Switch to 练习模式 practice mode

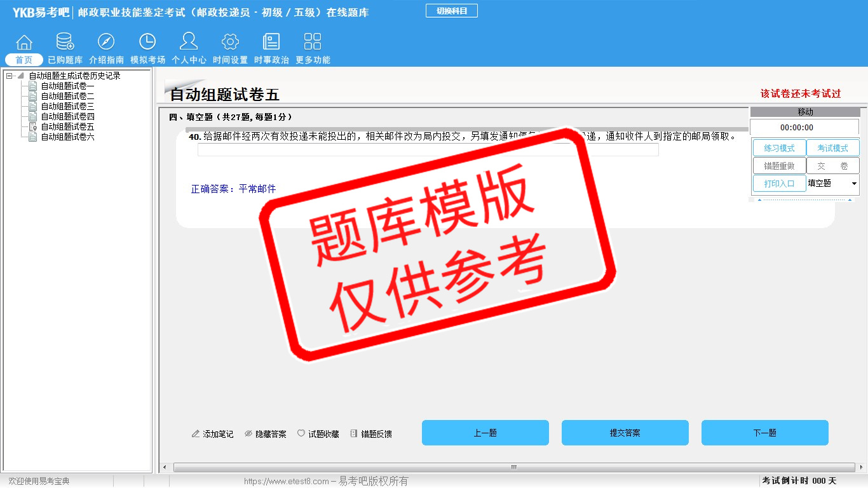779,148
